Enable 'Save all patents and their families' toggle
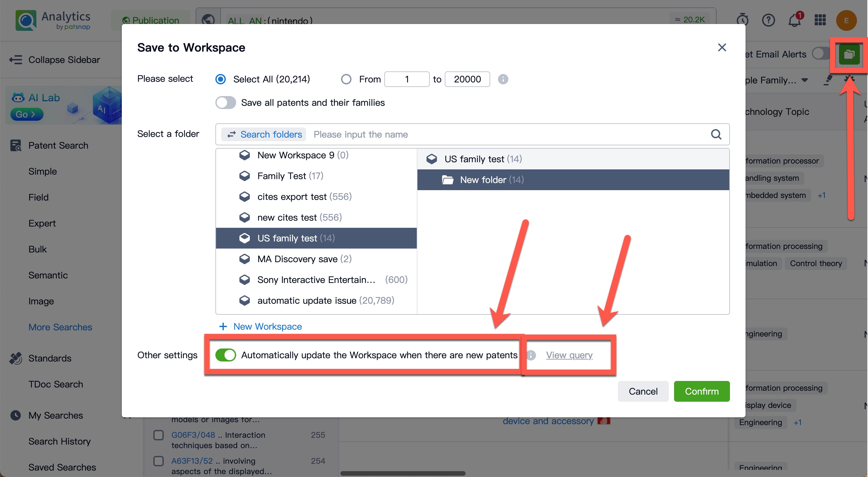 point(225,103)
